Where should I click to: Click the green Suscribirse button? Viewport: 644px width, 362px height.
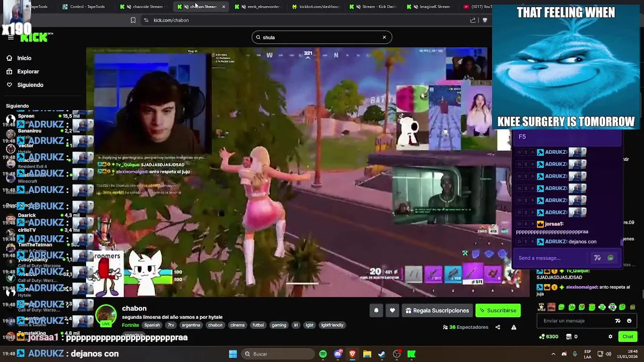[x=498, y=311]
